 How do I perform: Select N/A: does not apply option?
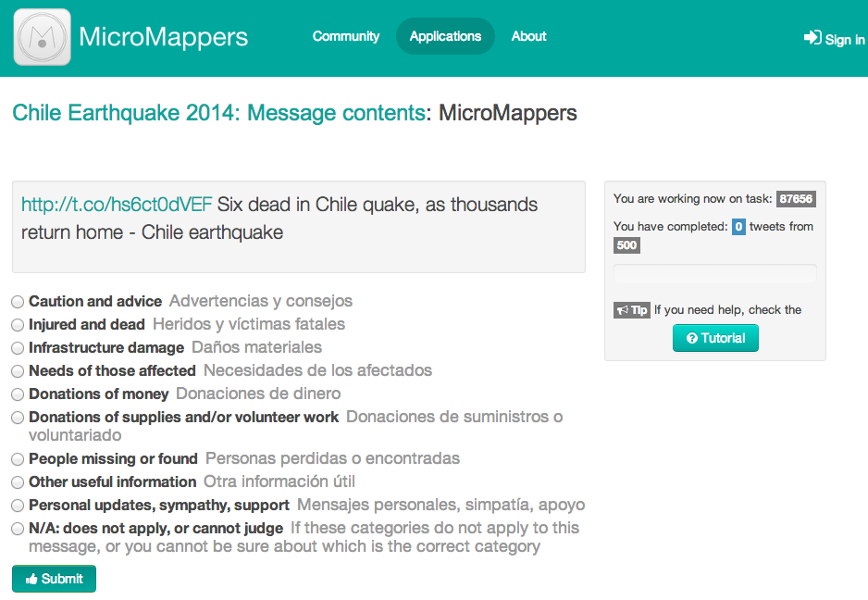pyautogui.click(x=18, y=529)
